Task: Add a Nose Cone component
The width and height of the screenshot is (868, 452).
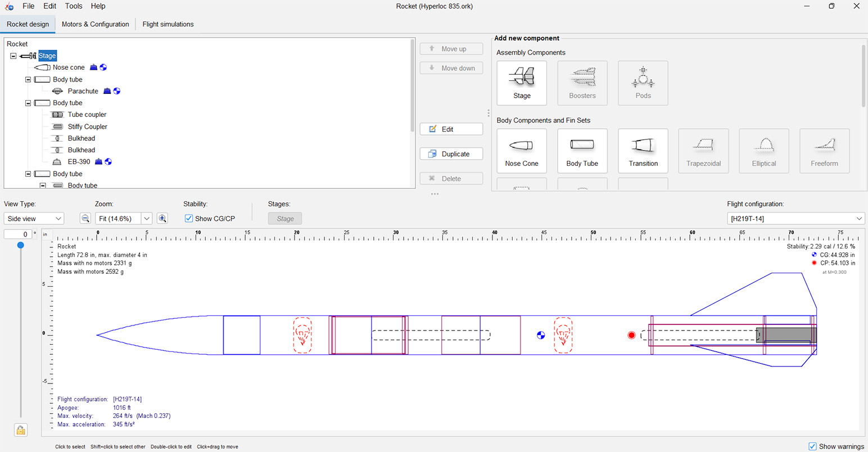Action: coord(521,151)
